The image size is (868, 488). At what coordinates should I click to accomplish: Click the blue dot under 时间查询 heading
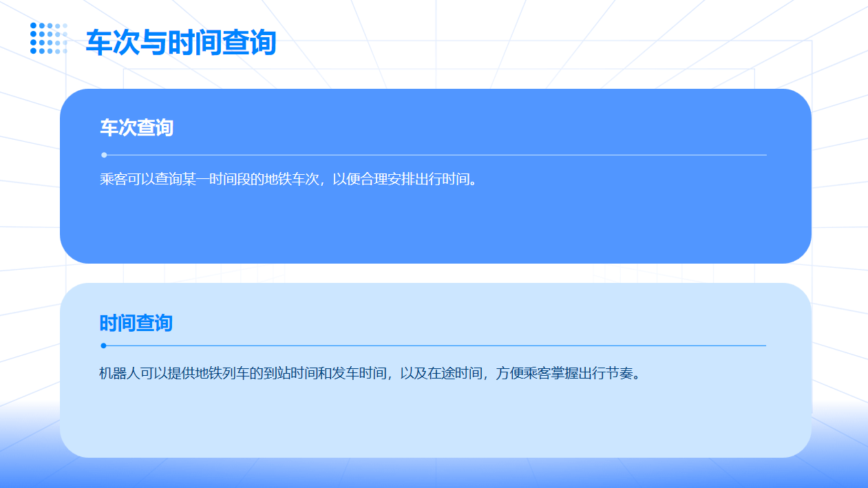pos(103,346)
